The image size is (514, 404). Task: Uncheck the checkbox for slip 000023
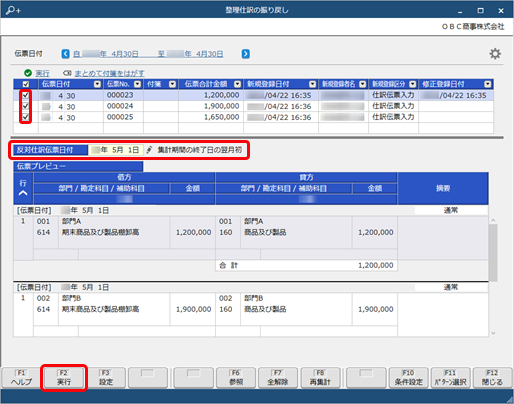(26, 95)
